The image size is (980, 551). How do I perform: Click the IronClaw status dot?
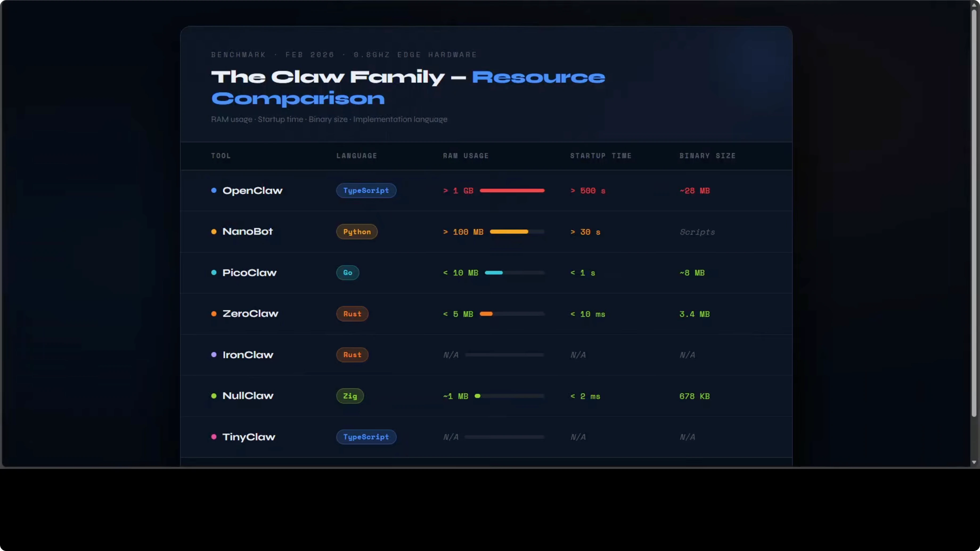214,354
